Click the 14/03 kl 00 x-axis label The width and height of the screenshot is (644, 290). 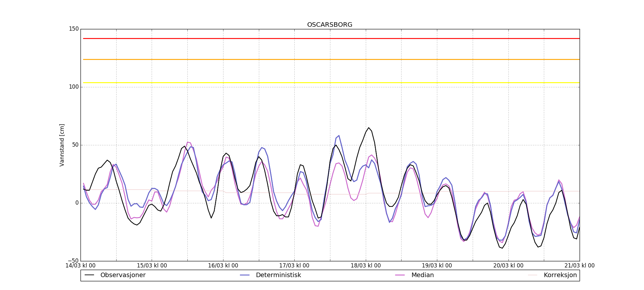coord(80,266)
